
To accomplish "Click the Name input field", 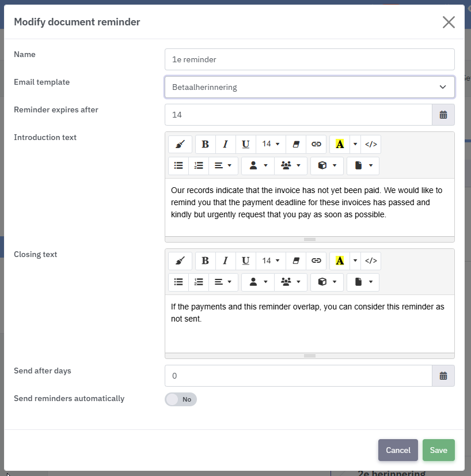I will [310, 59].
